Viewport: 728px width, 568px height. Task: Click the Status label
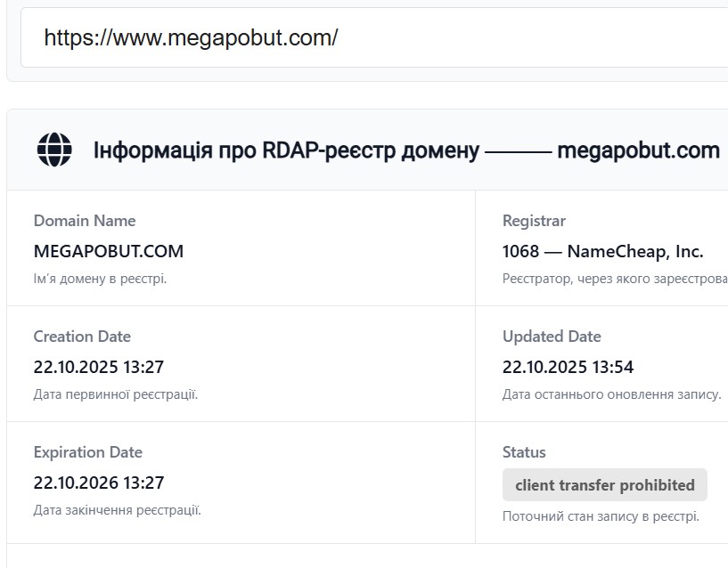[524, 452]
